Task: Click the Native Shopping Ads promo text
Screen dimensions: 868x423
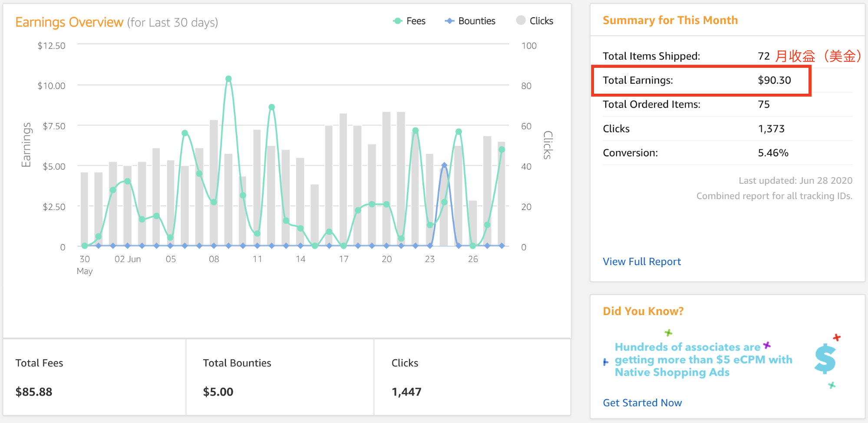Action: pos(703,360)
